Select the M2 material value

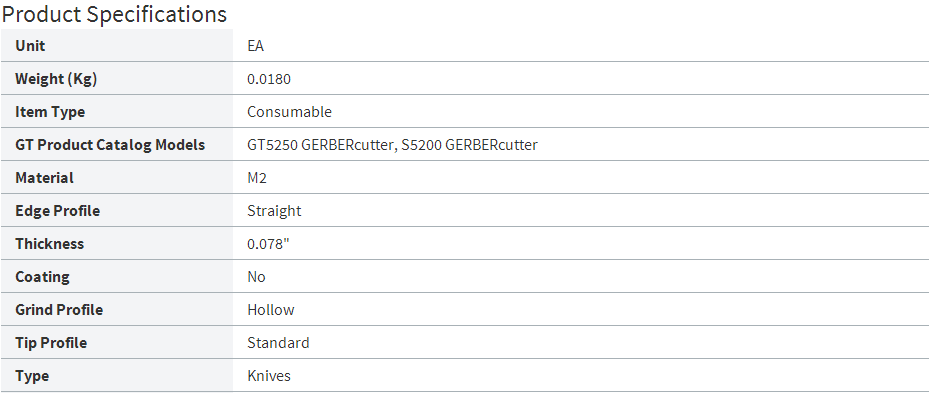tap(257, 178)
